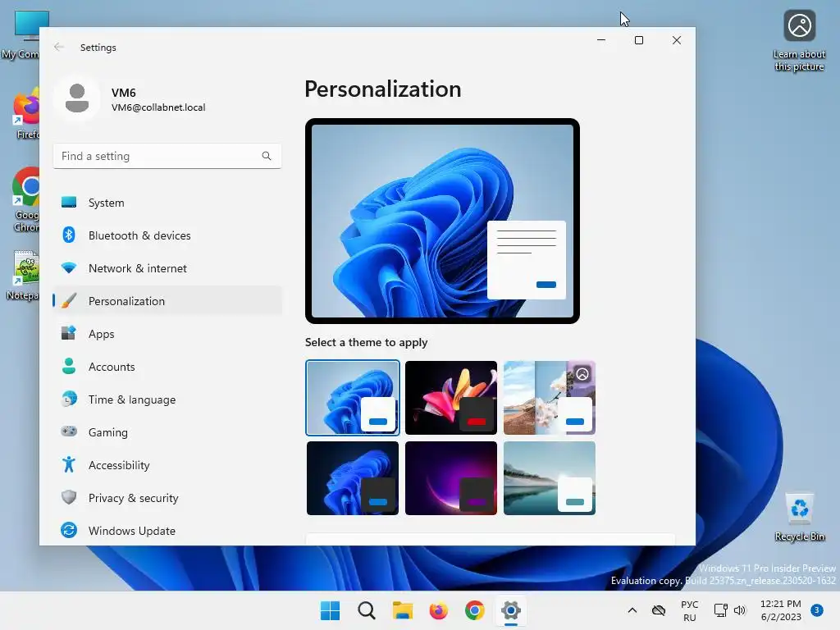Open taskbar Search
Viewport: 840px width, 630px height.
(x=367, y=610)
